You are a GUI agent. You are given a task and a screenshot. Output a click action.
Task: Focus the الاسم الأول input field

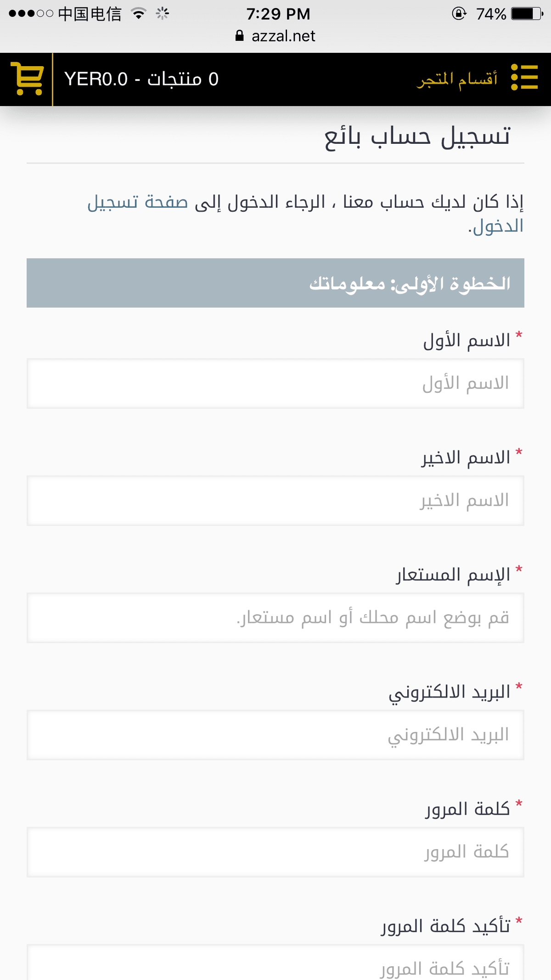(275, 384)
